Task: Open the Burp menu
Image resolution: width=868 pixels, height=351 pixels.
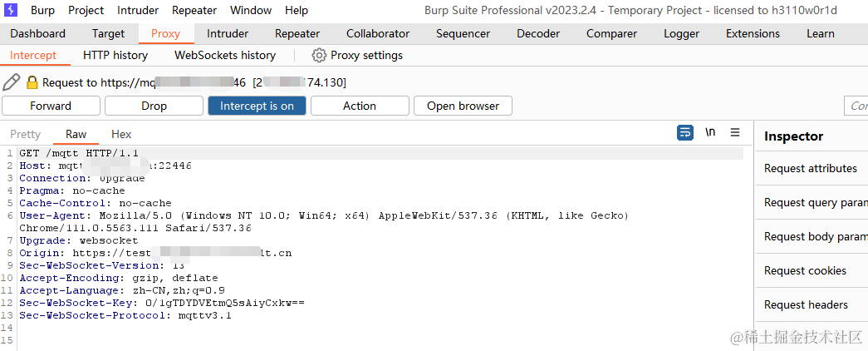Action: point(42,10)
